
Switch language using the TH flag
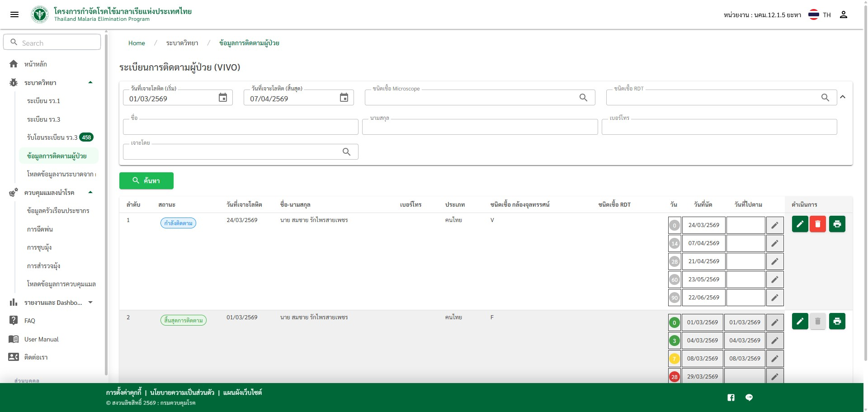819,15
